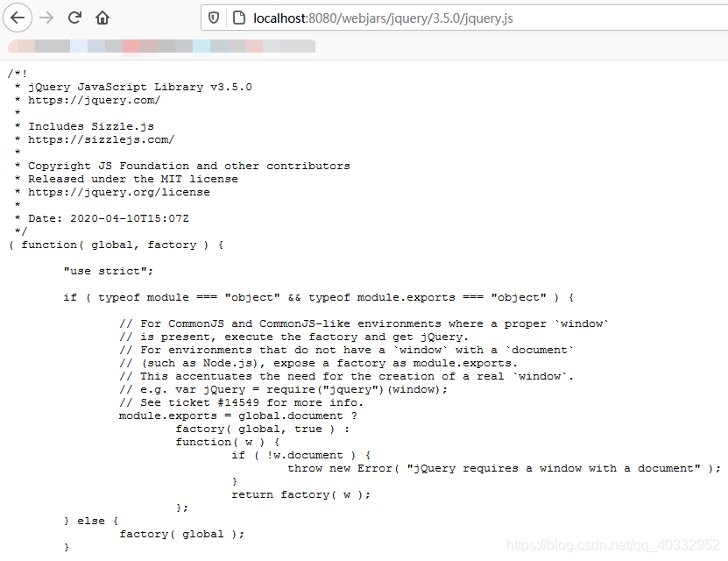This screenshot has width=728, height=561.
Task: Open the browser home page icon
Action: pos(102,18)
